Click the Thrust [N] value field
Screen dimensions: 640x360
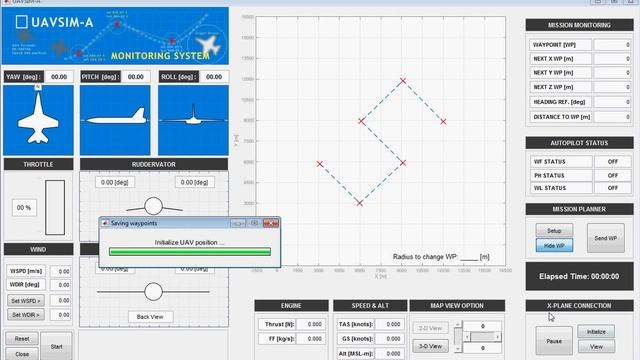pyautogui.click(x=311, y=324)
